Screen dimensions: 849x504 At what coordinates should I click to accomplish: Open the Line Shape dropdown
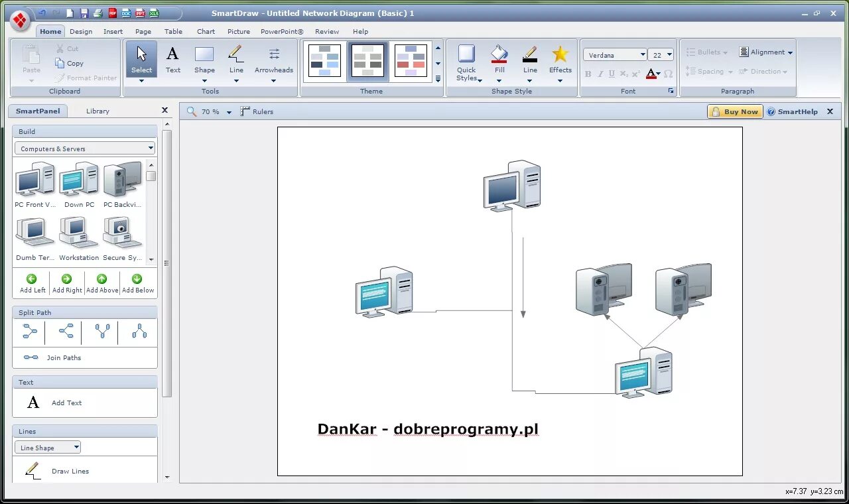tap(48, 448)
